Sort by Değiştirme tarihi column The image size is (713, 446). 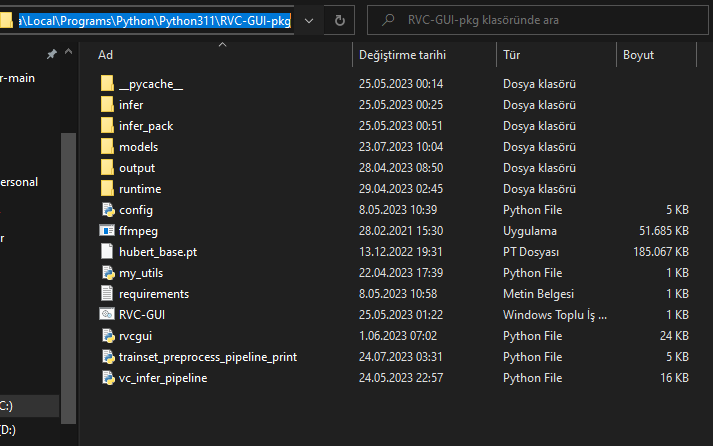click(402, 54)
